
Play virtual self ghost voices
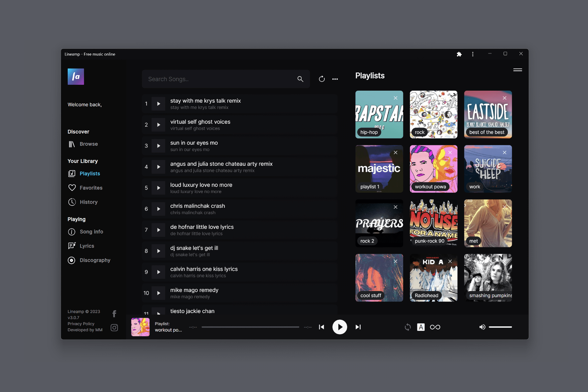click(x=158, y=125)
